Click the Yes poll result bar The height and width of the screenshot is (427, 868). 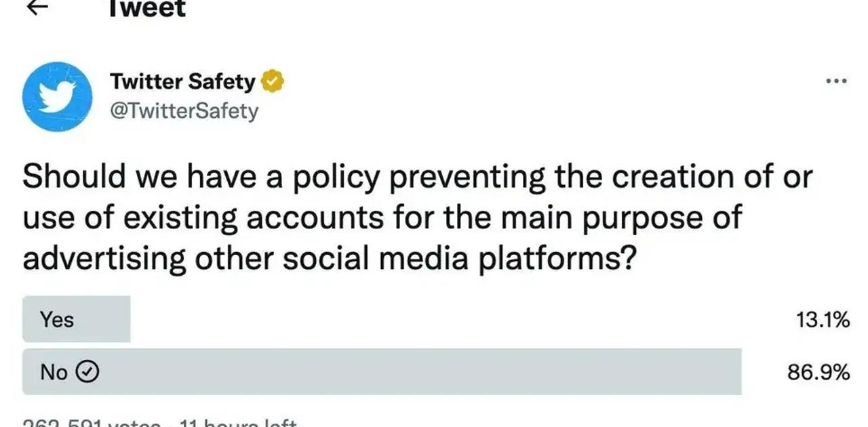[76, 319]
